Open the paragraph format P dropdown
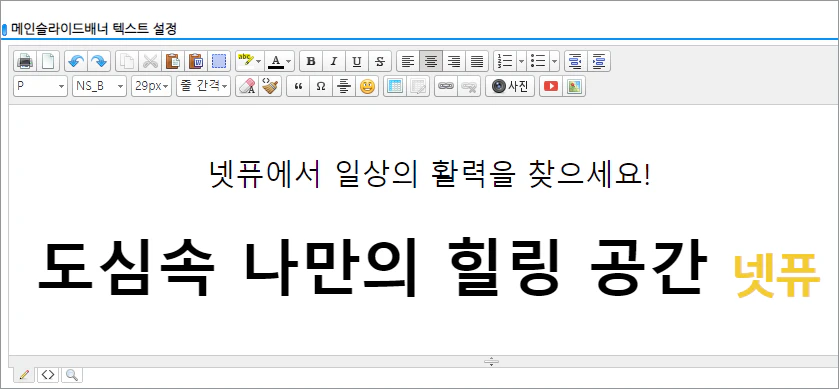The image size is (839, 389). point(41,86)
